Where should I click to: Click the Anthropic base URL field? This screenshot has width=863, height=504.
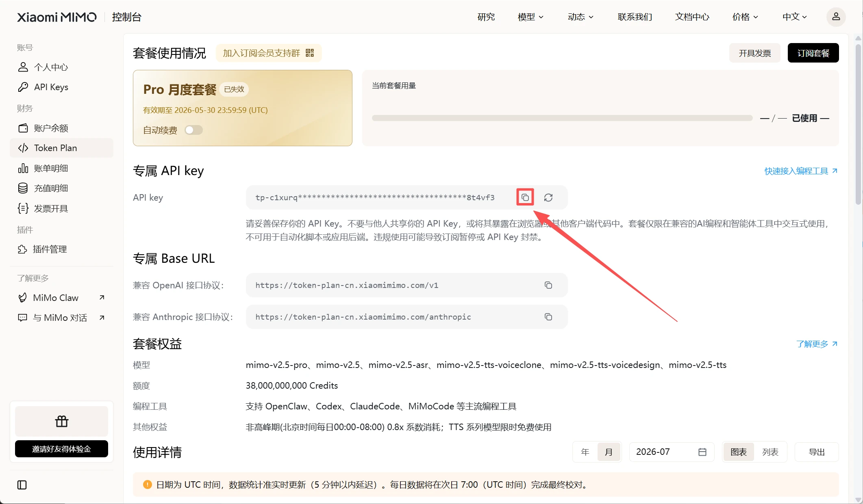407,317
